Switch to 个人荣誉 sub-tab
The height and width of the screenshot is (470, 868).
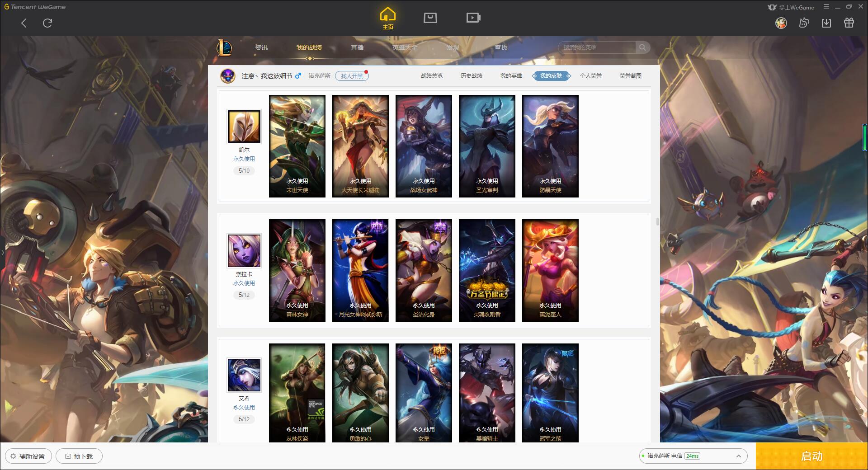(x=591, y=76)
